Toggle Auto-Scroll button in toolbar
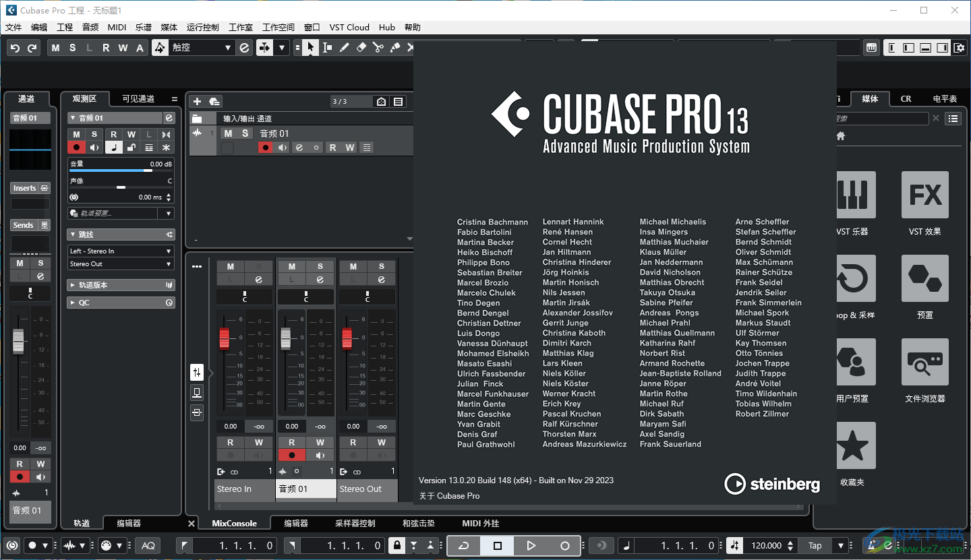Viewport: 971px width, 560px height. tap(264, 48)
